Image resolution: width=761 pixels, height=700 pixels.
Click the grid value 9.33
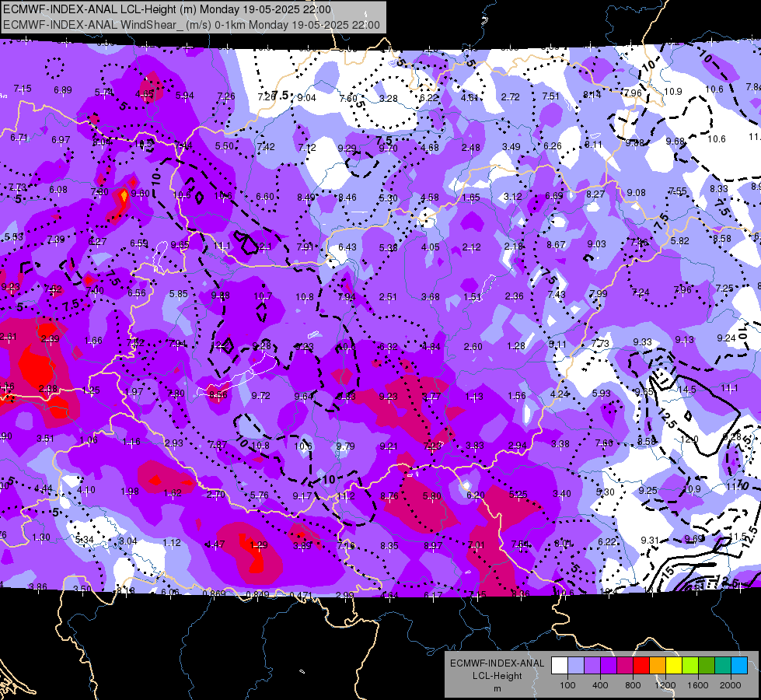[642, 342]
